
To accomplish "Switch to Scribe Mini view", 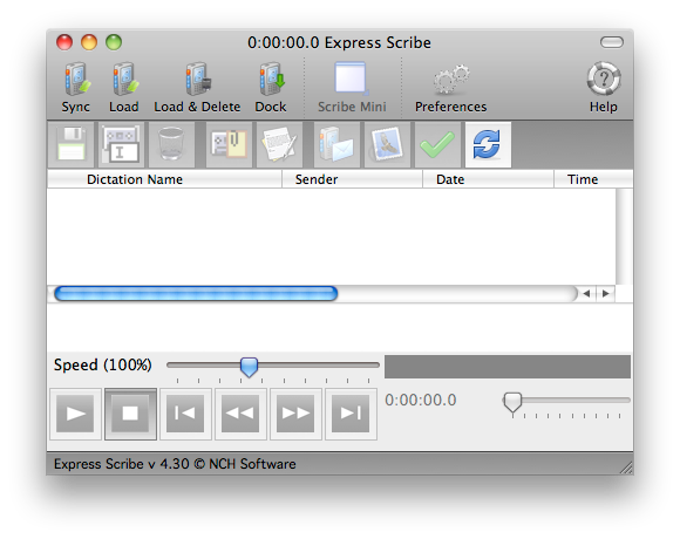I will tap(352, 88).
